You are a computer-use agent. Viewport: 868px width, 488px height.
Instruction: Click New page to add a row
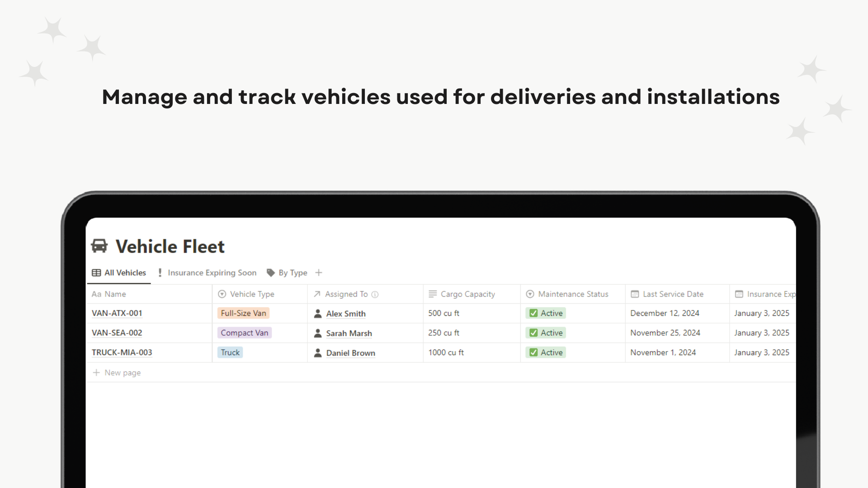click(117, 373)
